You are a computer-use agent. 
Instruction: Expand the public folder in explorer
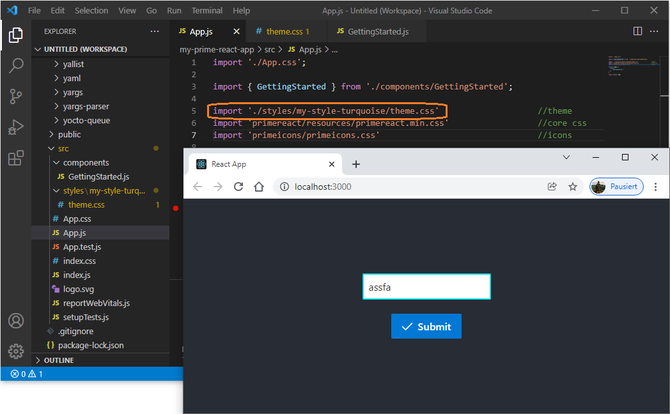pos(69,134)
